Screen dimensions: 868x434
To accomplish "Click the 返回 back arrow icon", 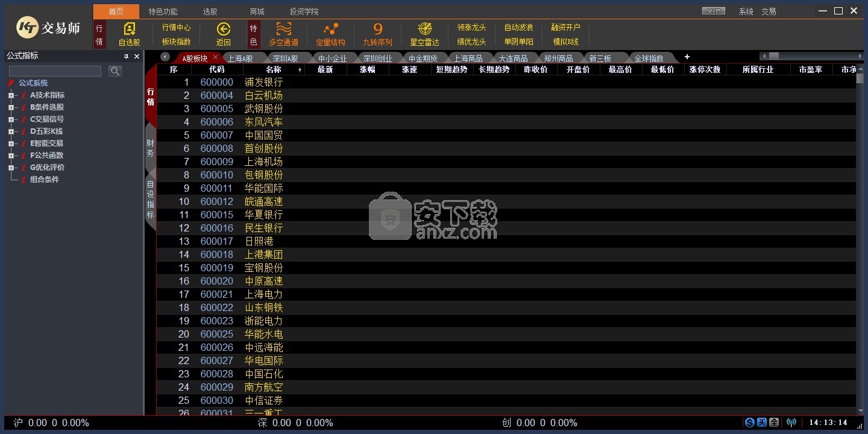I will [224, 29].
